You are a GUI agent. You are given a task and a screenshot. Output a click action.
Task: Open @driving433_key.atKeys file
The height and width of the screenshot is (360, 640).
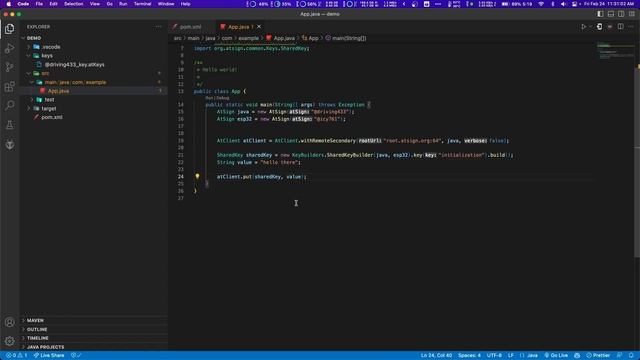pos(74,64)
